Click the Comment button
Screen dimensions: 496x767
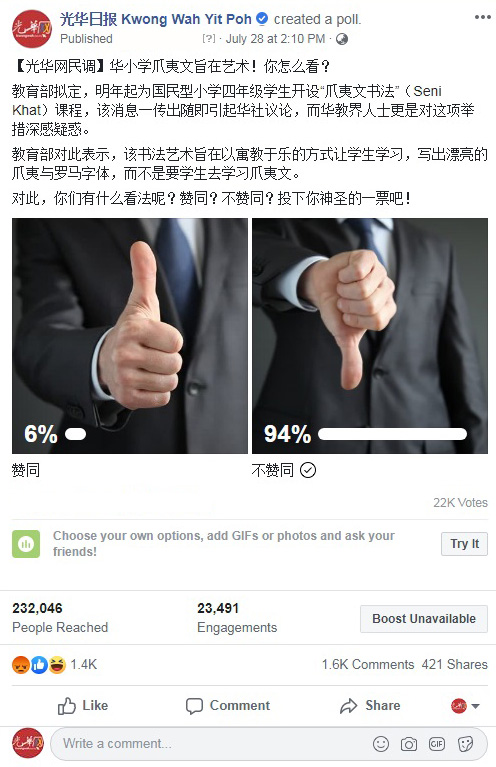(227, 706)
